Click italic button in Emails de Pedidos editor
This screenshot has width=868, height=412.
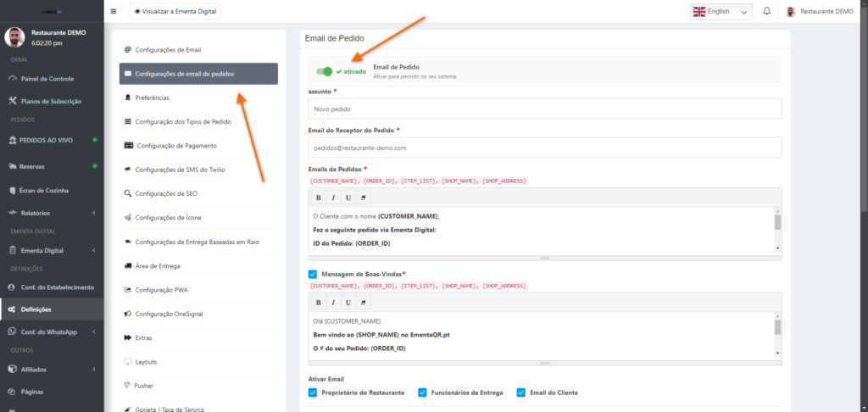coord(333,198)
